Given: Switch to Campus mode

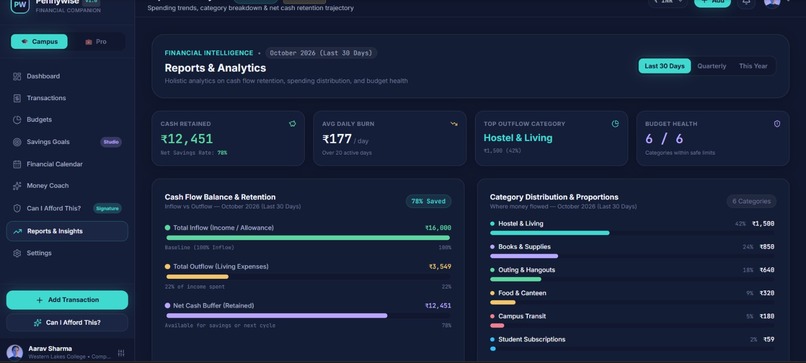Looking at the screenshot, I should click(39, 42).
